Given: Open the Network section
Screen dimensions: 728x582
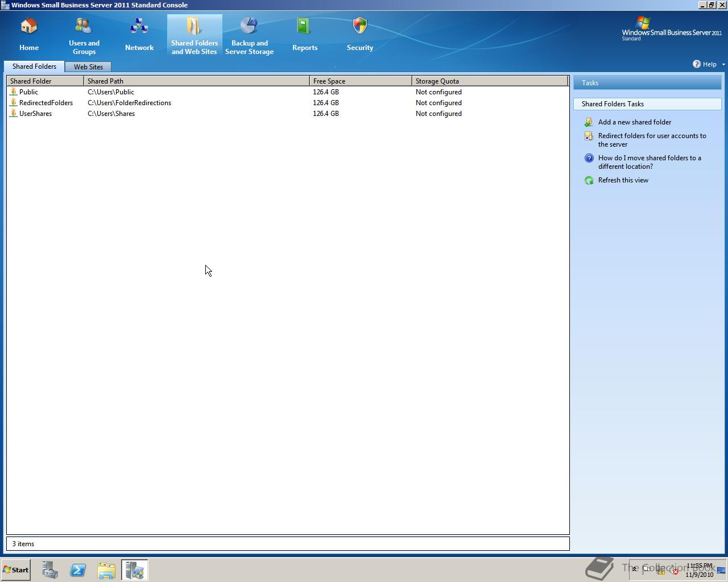Looking at the screenshot, I should 139,35.
